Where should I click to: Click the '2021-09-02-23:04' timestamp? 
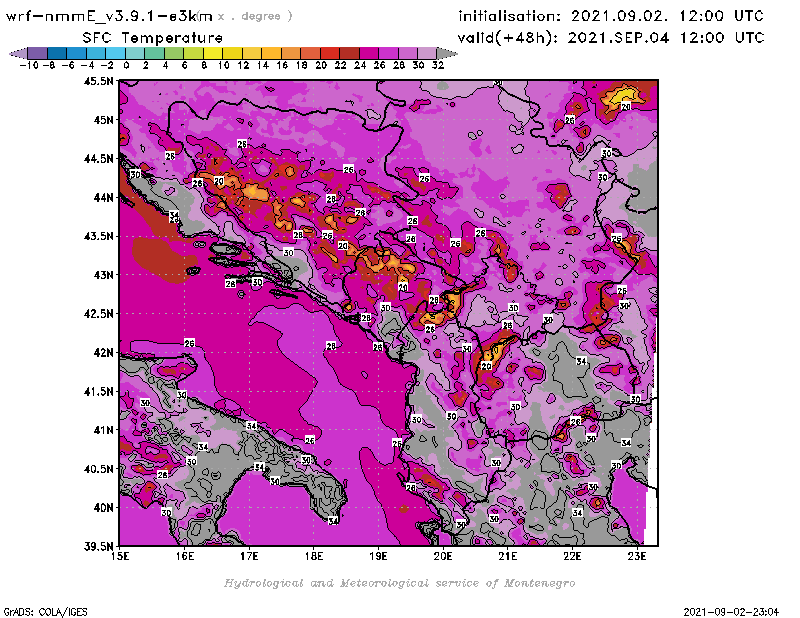731,612
